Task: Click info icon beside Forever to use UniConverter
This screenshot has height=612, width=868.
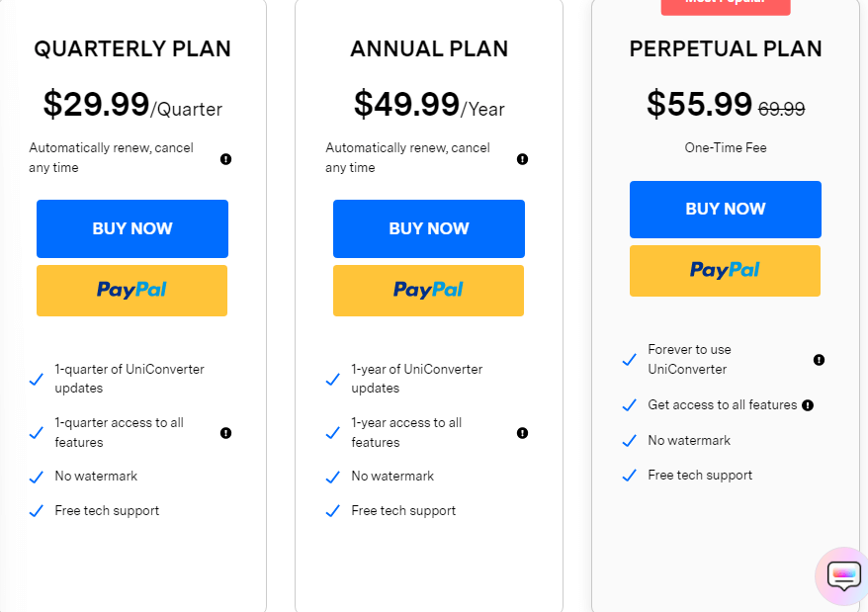Action: (819, 360)
